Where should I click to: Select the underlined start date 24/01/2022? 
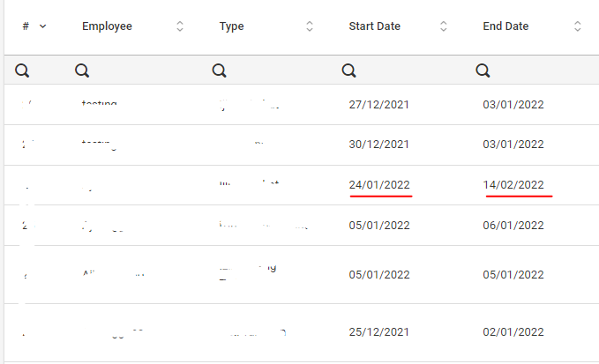click(379, 185)
